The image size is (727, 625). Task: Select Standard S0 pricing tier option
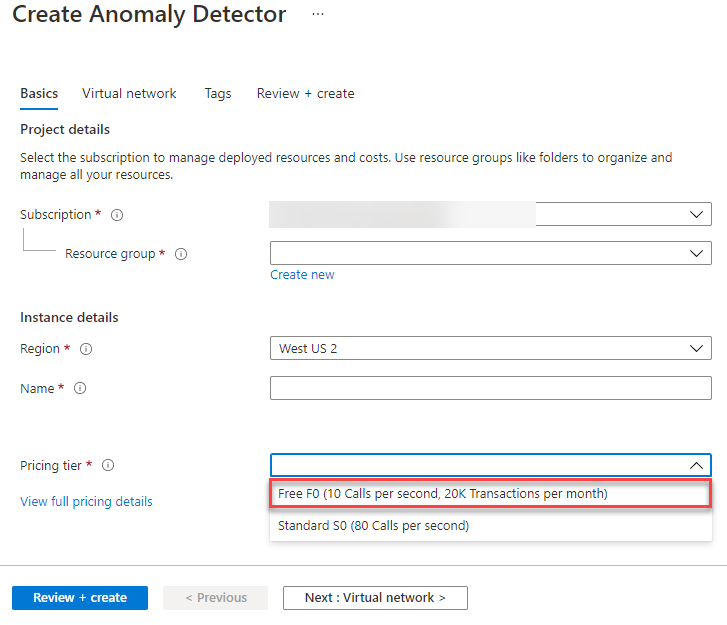click(x=491, y=526)
